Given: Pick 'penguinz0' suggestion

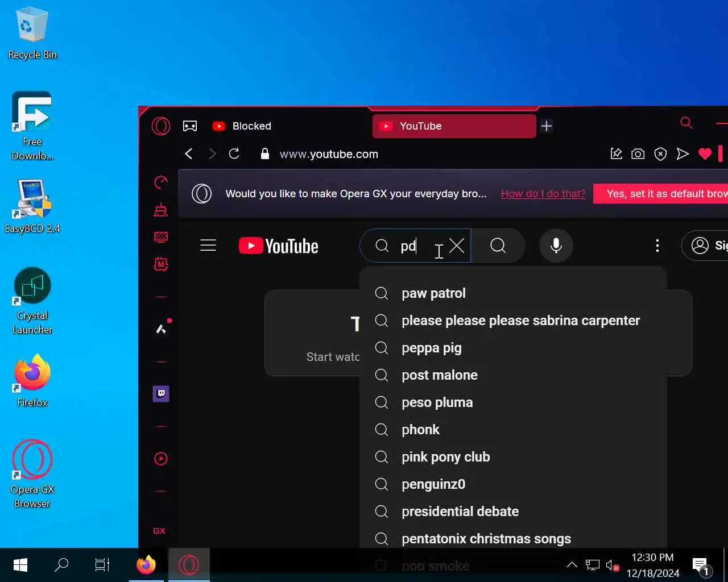Looking at the screenshot, I should 513,484.
